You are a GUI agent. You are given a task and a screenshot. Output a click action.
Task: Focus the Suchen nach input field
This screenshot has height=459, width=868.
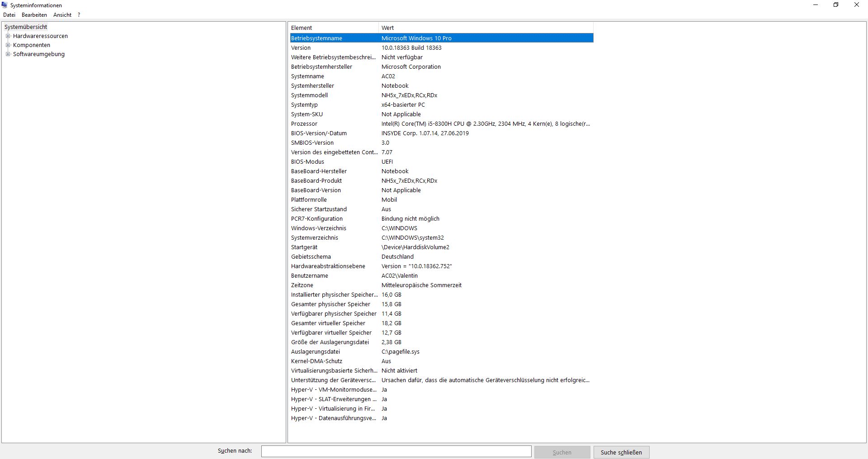(396, 451)
